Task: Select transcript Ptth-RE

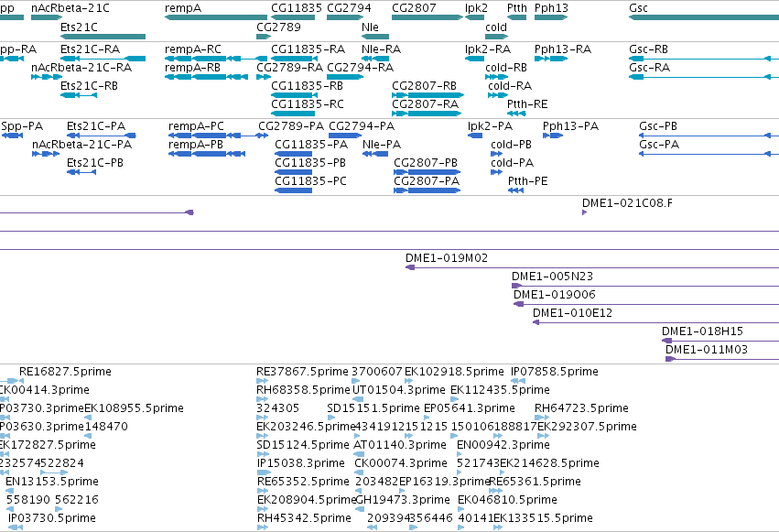Action: point(527,103)
